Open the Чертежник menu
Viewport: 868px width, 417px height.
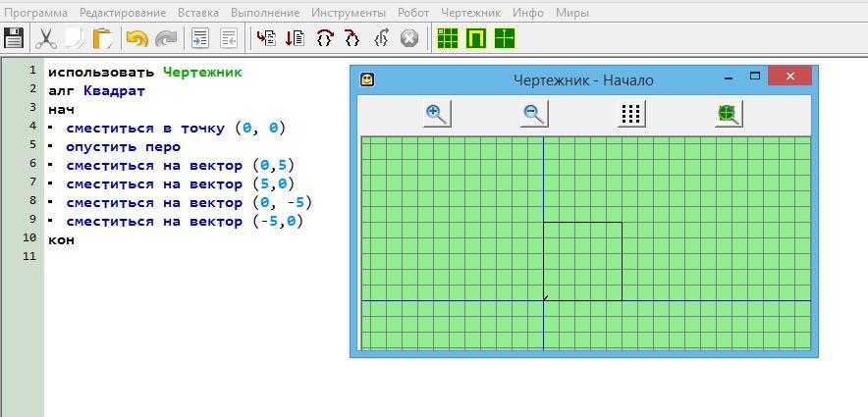pos(471,12)
